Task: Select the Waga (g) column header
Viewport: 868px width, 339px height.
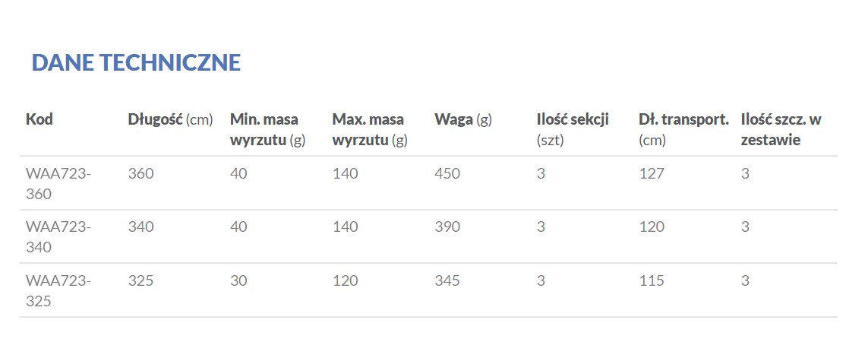Action: click(x=463, y=119)
